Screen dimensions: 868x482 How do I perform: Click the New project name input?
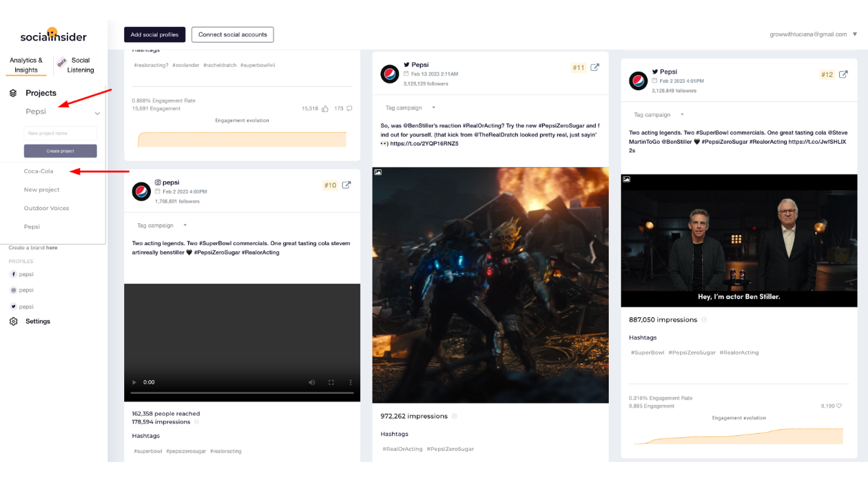(x=61, y=133)
